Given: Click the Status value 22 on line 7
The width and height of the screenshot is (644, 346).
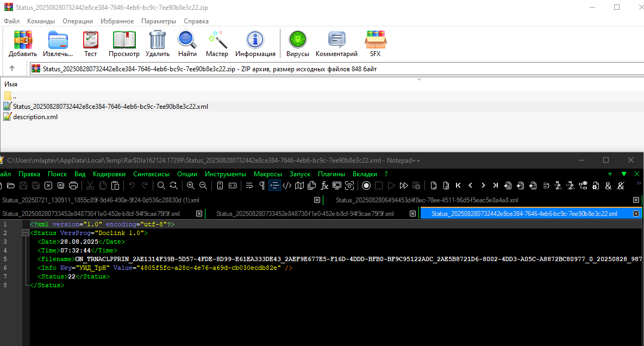Looking at the screenshot, I should [x=71, y=276].
